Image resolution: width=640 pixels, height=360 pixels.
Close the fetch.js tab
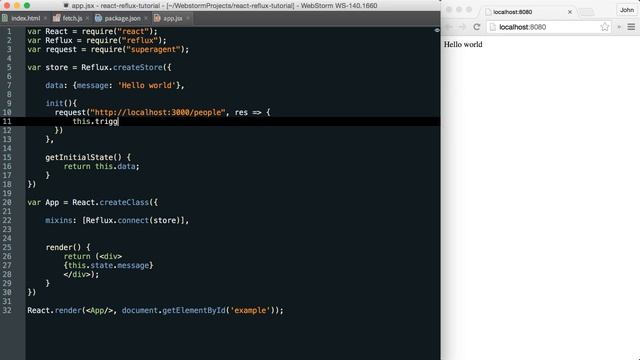pyautogui.click(x=87, y=18)
